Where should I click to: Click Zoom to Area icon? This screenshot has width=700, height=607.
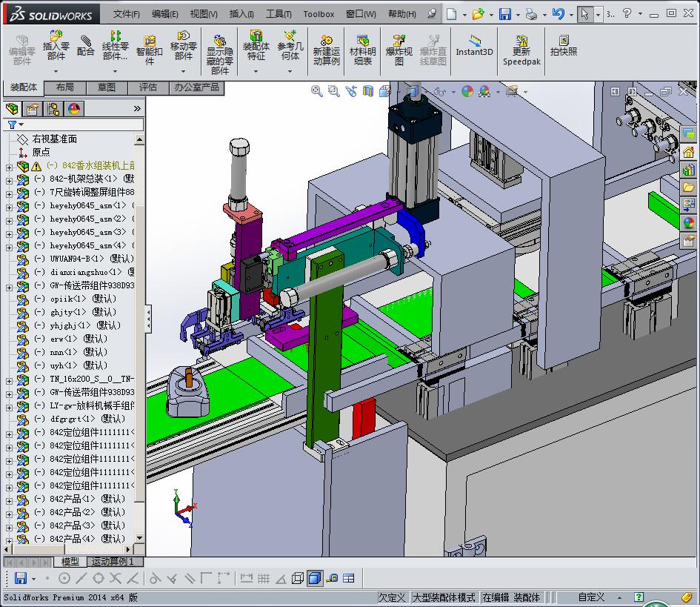pos(333,92)
